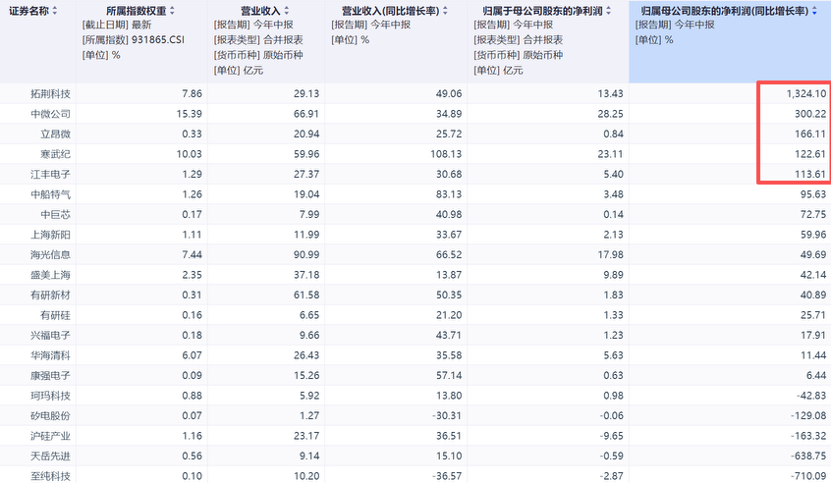Click the 83.13 revenue growth cell
832x484 pixels.
pyautogui.click(x=449, y=195)
